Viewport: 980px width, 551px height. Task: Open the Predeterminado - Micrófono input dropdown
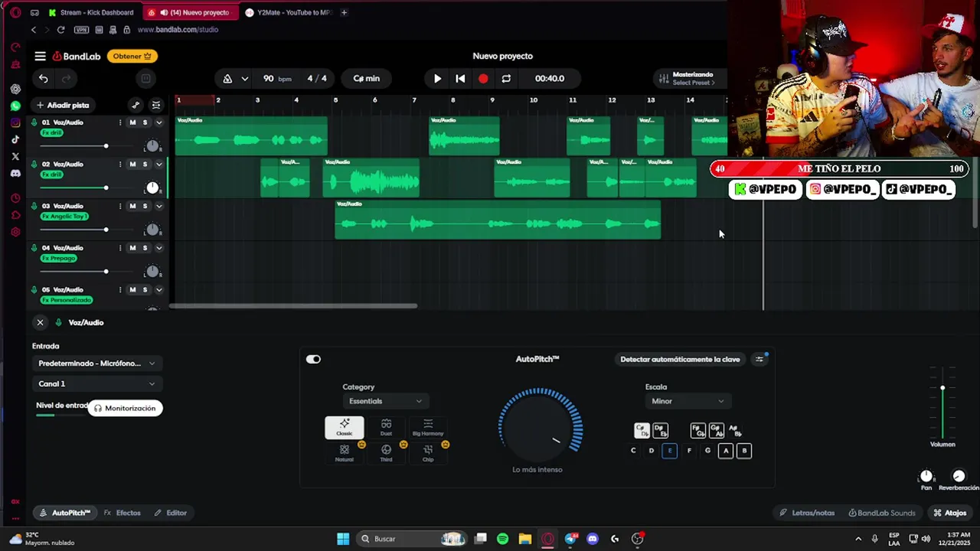coord(96,364)
